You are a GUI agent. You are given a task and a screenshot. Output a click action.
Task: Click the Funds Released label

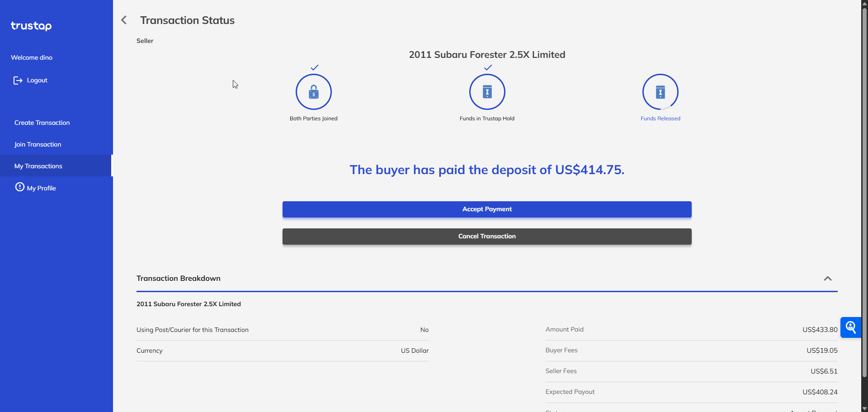(x=660, y=118)
